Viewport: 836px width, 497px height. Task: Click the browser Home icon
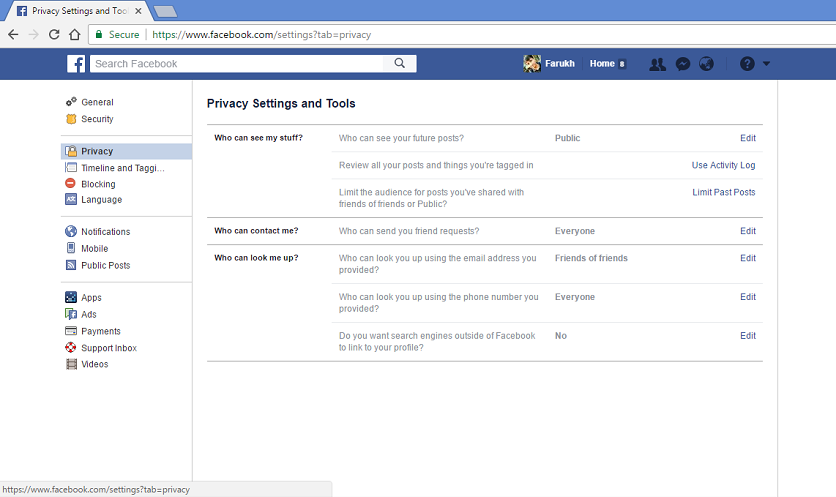(x=75, y=35)
